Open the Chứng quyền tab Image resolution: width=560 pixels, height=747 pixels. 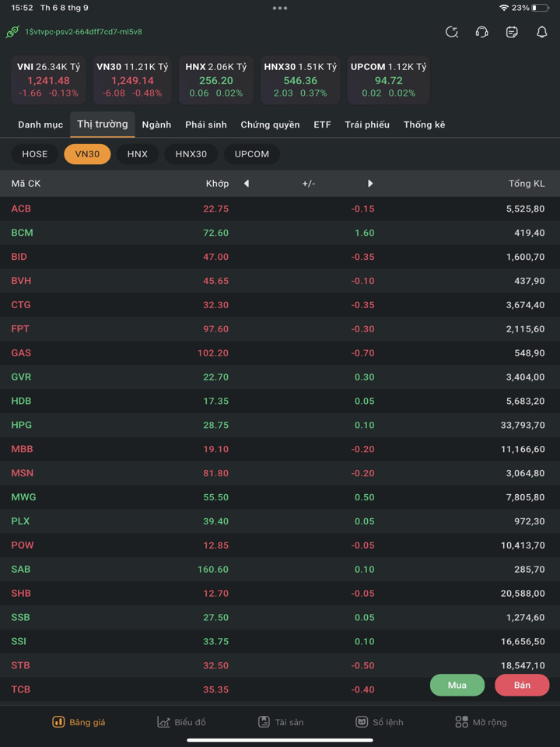[270, 124]
